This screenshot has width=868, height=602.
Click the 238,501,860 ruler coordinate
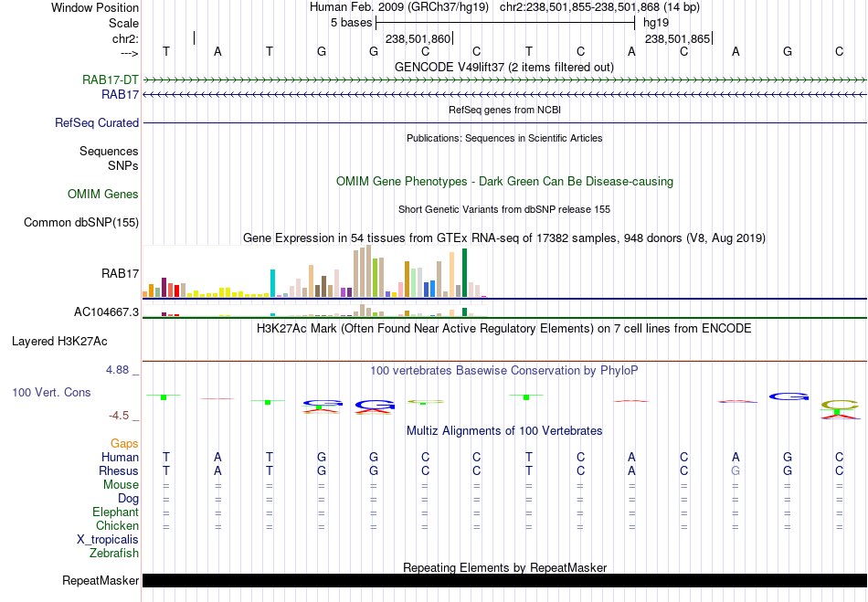coord(418,38)
